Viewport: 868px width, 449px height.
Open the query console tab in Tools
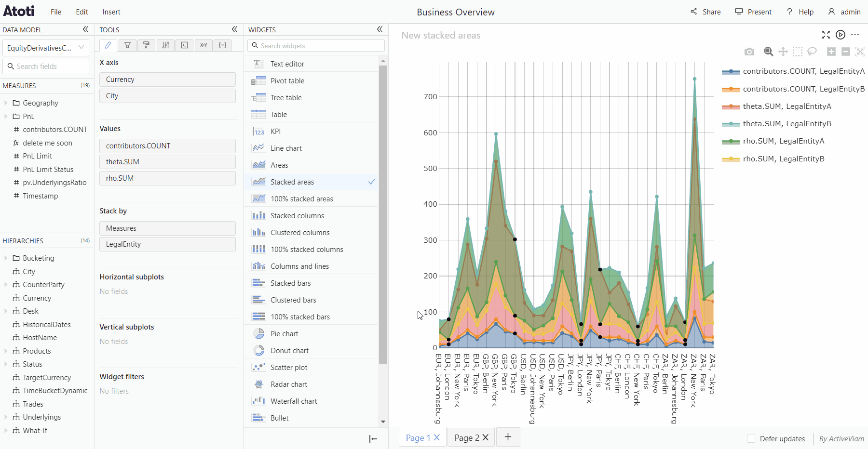click(184, 45)
